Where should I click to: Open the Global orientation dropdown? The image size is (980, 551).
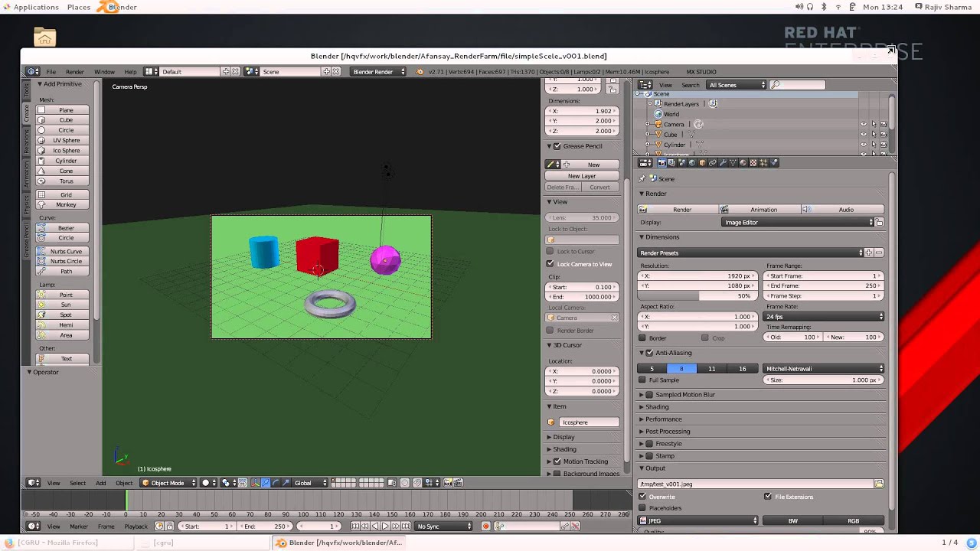point(310,483)
